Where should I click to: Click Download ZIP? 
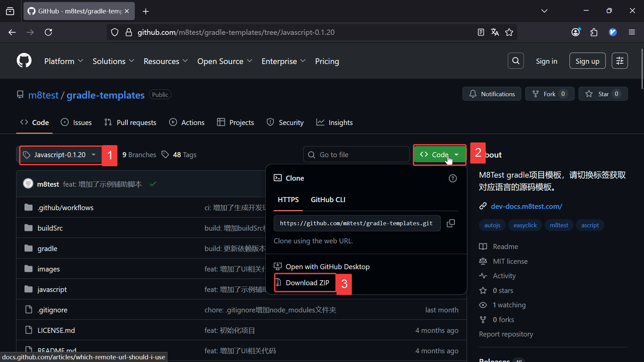click(307, 283)
